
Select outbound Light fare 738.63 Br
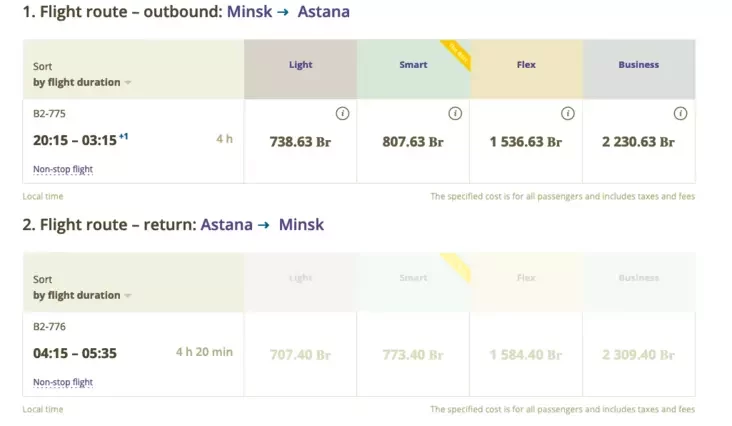pyautogui.click(x=300, y=142)
